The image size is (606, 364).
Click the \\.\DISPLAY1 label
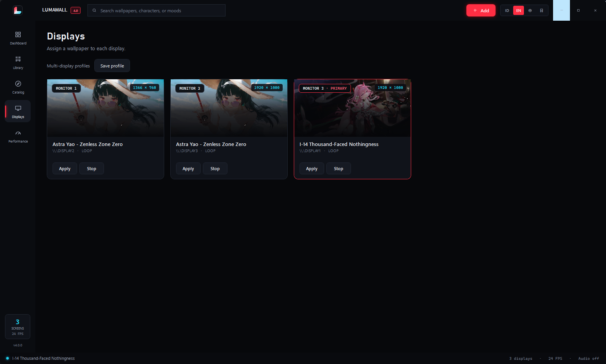point(310,151)
